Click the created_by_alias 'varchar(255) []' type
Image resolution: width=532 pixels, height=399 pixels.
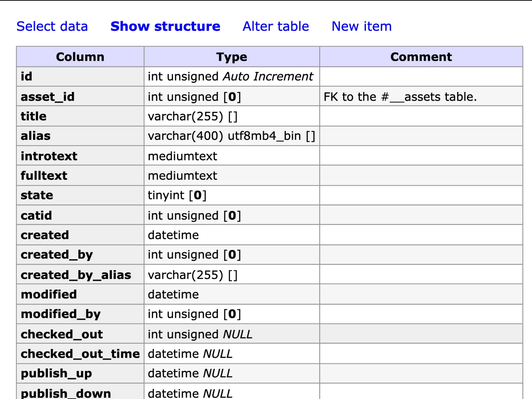coord(193,275)
